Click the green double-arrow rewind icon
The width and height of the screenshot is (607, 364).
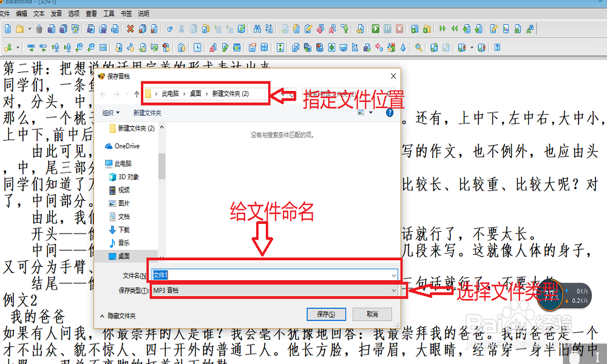coord(455,29)
